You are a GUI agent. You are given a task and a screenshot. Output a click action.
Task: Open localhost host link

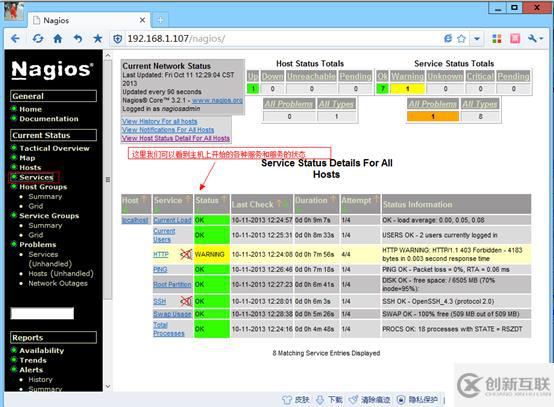(135, 220)
